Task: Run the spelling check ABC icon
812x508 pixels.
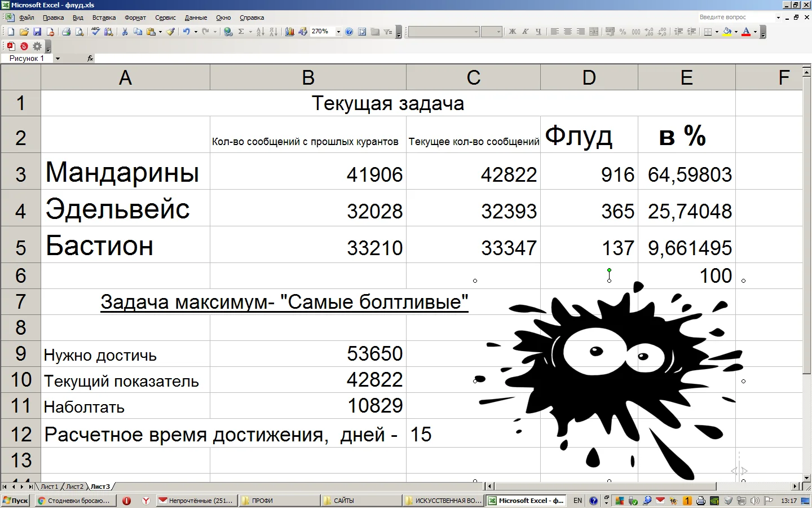Action: click(x=95, y=32)
